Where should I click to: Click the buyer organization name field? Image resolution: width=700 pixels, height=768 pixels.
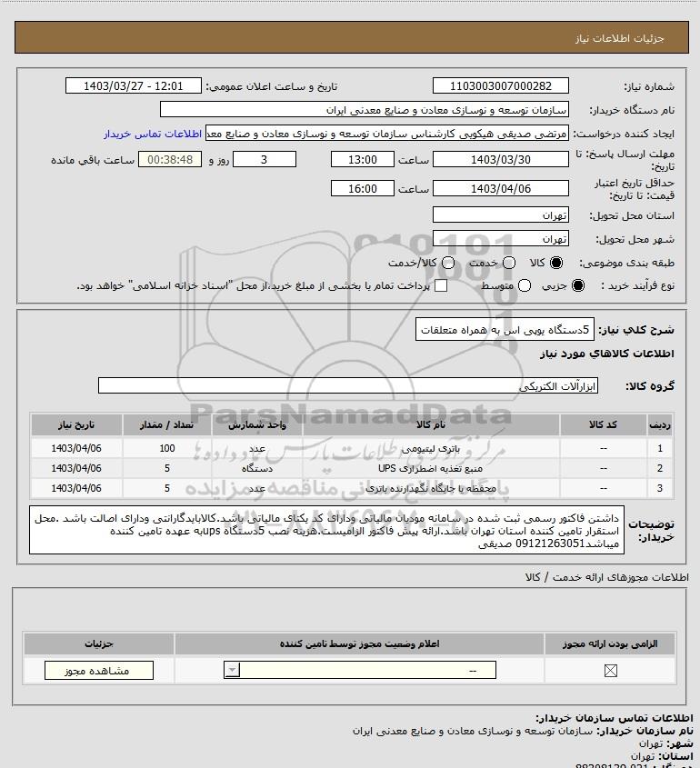coord(364,110)
